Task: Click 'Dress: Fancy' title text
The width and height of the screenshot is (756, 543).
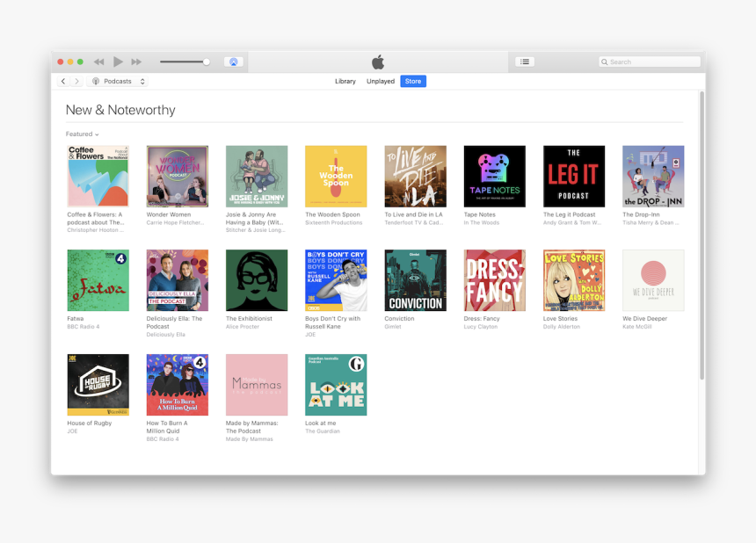Action: tap(482, 319)
